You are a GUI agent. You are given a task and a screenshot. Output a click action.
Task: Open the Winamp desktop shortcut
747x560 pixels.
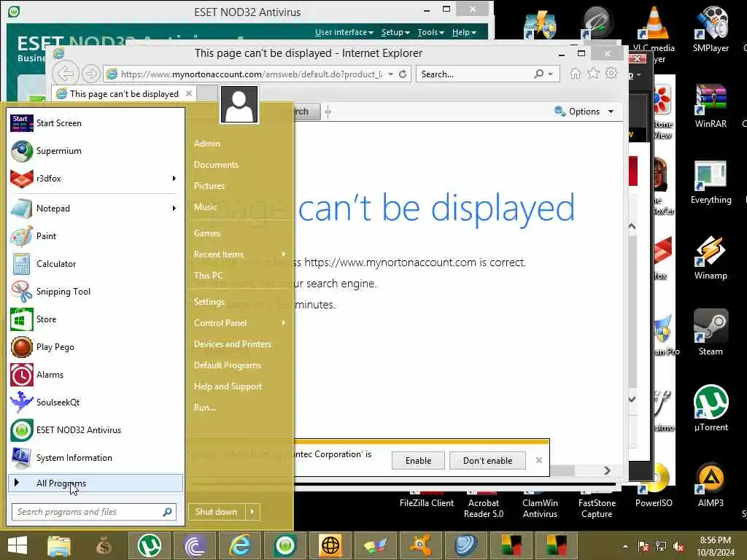pos(711,257)
